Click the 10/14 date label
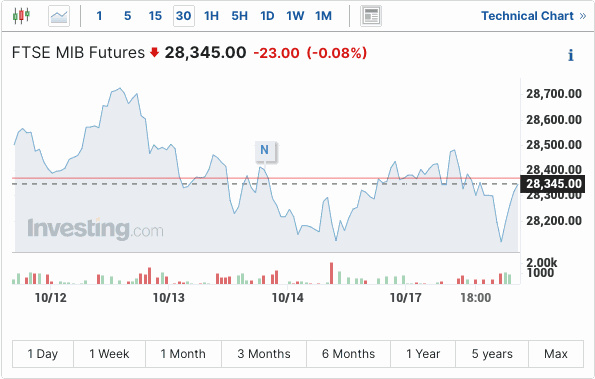595x379 pixels. 288,297
